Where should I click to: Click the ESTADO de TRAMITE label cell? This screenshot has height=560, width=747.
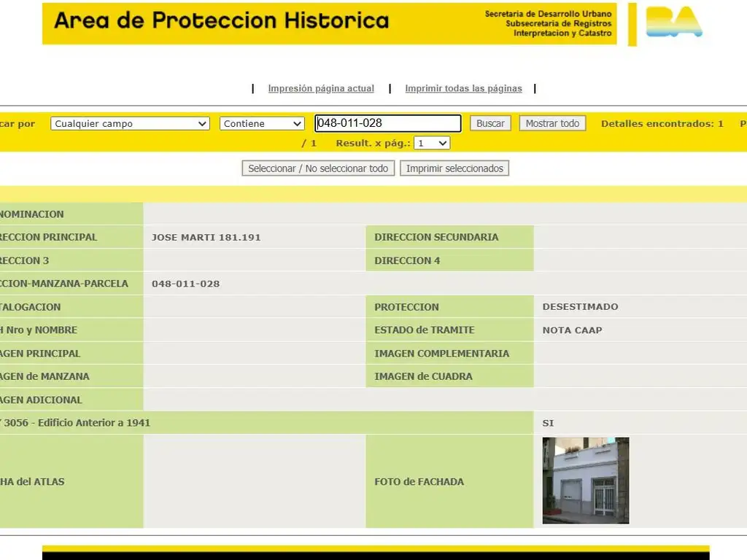(x=424, y=330)
